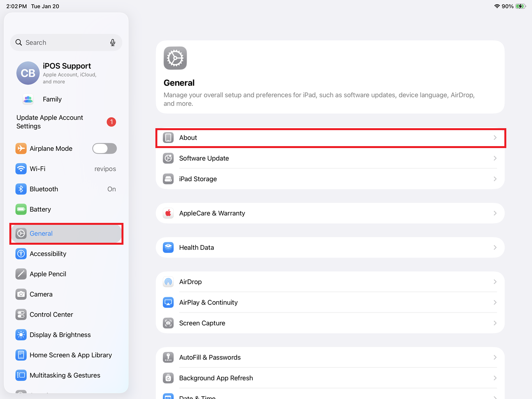Open Software Update via its chevron
532x399 pixels.
[x=495, y=158]
